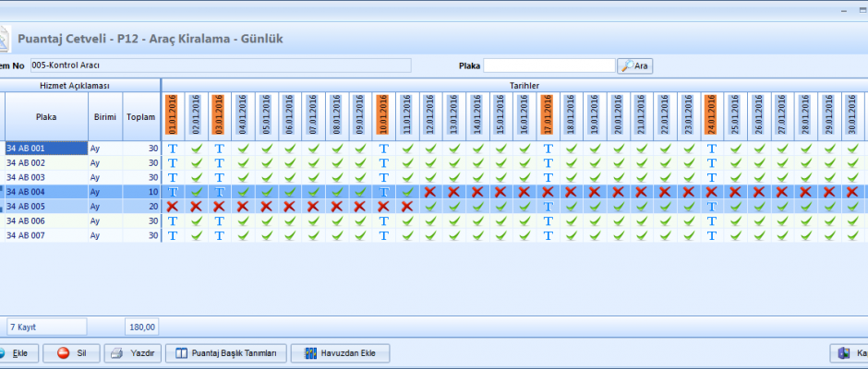The width and height of the screenshot is (868, 369).
Task: Click the Yazdır printer icon
Action: (117, 353)
